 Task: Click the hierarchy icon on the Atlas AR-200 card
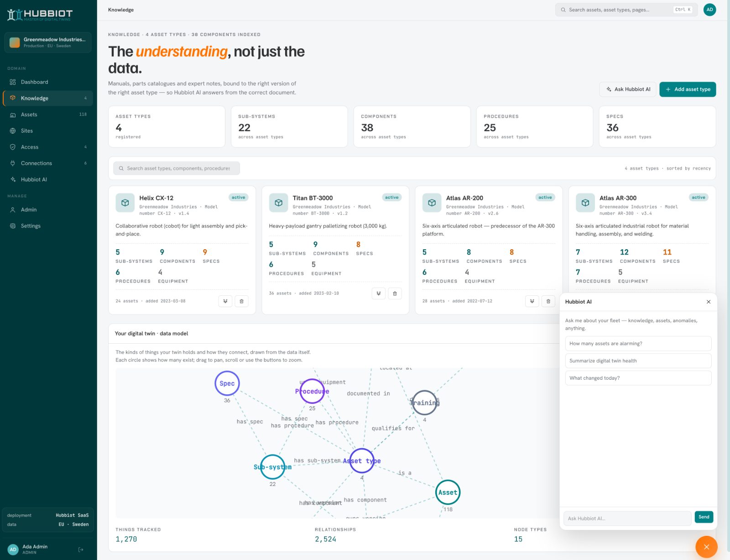[532, 301]
